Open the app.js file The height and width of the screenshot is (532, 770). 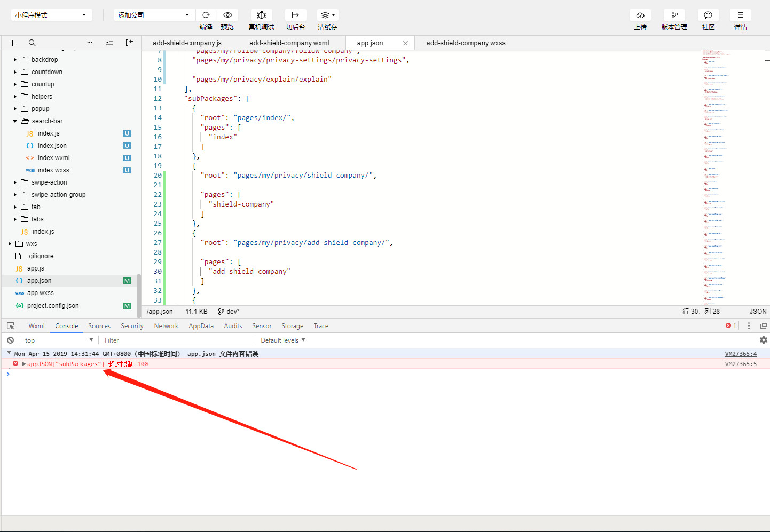tap(36, 268)
